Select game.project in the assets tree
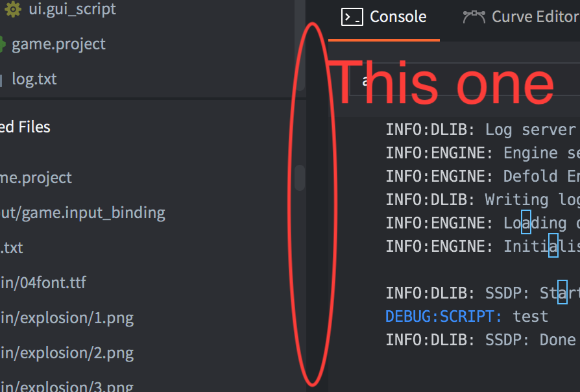 pos(58,44)
